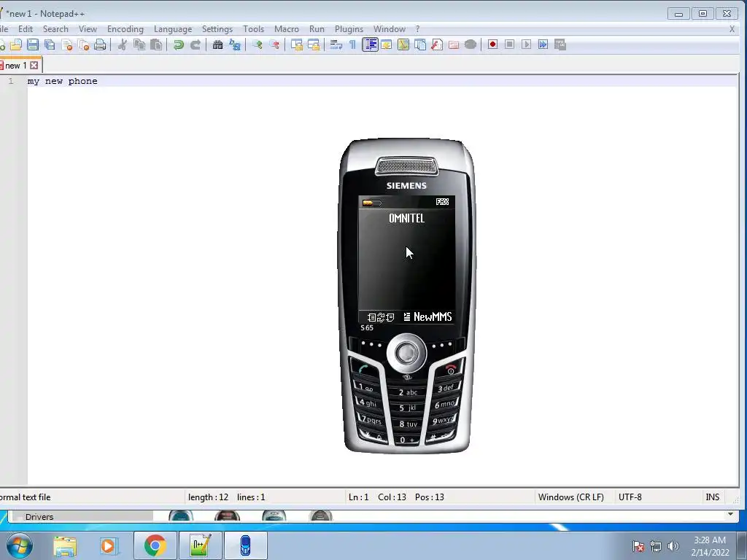747x560 pixels.
Task: Open the Edit menu
Action: coord(26,29)
